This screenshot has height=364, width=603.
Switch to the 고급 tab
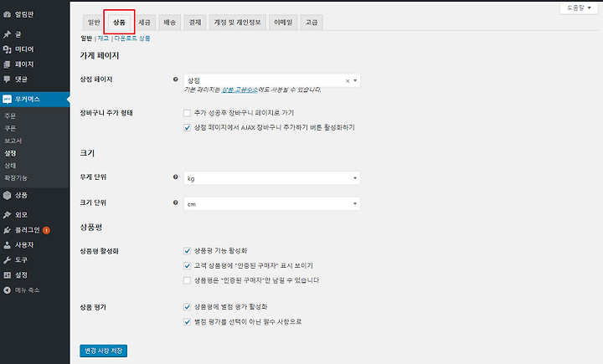tap(312, 23)
